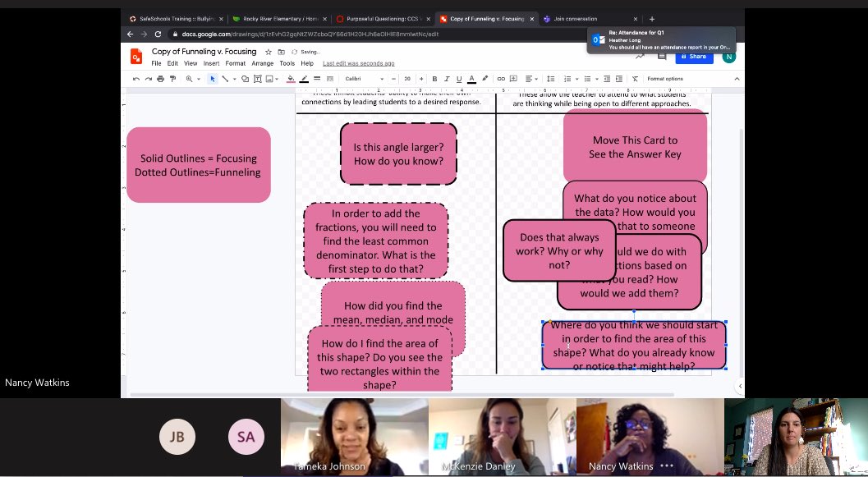Open comment history icon beside Share
868x477 pixels.
(x=662, y=57)
